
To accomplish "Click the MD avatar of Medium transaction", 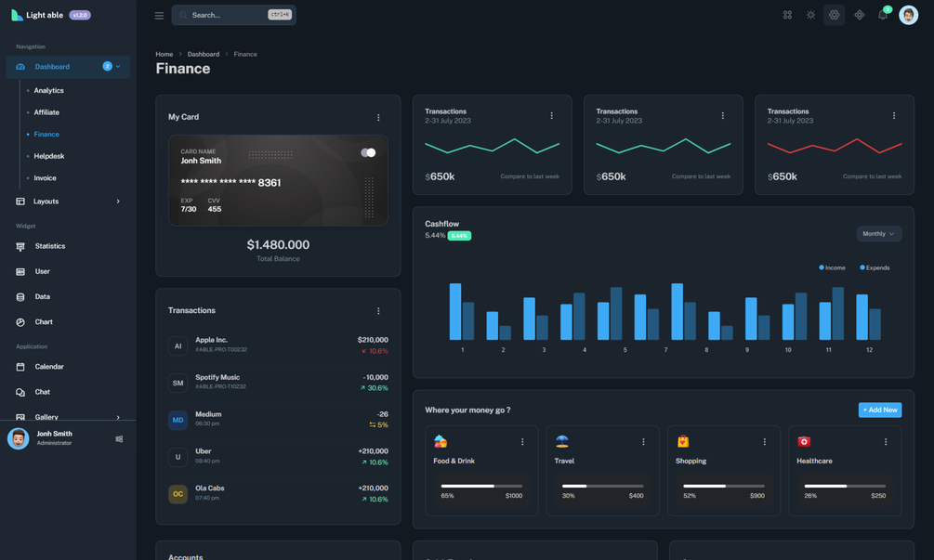I will [x=178, y=420].
